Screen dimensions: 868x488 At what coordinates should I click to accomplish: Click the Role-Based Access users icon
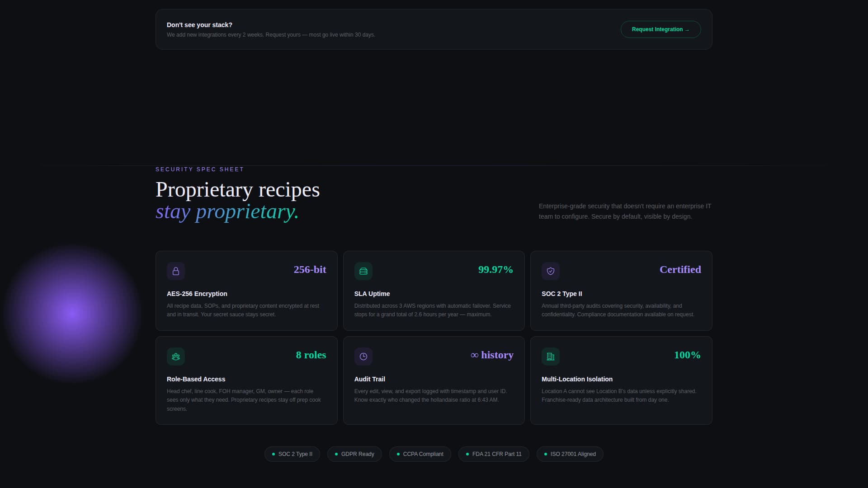coord(176,357)
